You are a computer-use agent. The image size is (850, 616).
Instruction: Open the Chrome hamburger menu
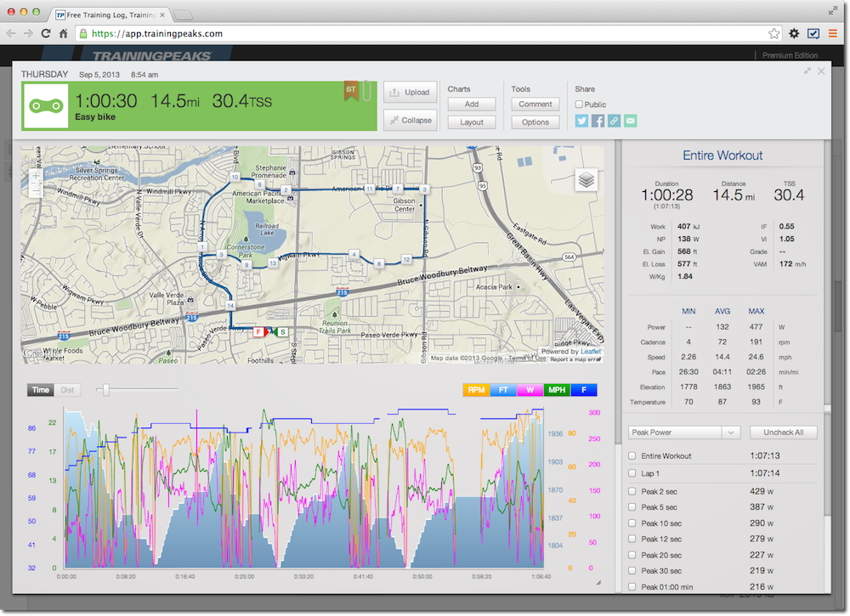833,34
